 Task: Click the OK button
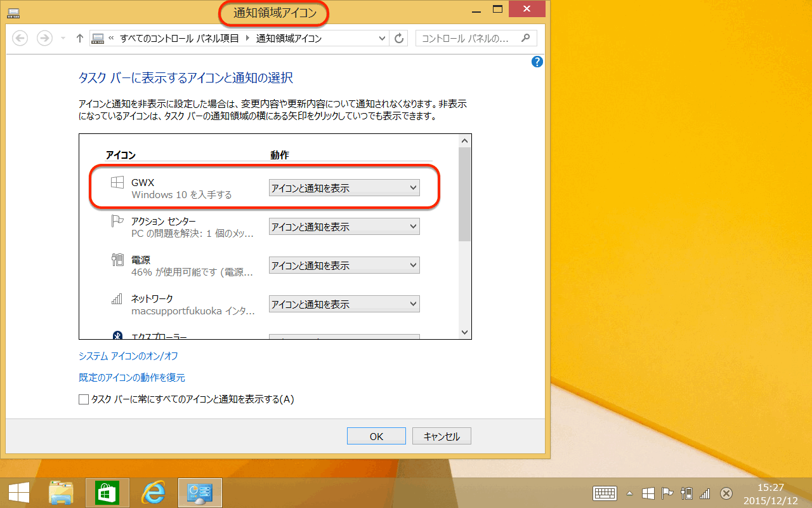click(376, 436)
